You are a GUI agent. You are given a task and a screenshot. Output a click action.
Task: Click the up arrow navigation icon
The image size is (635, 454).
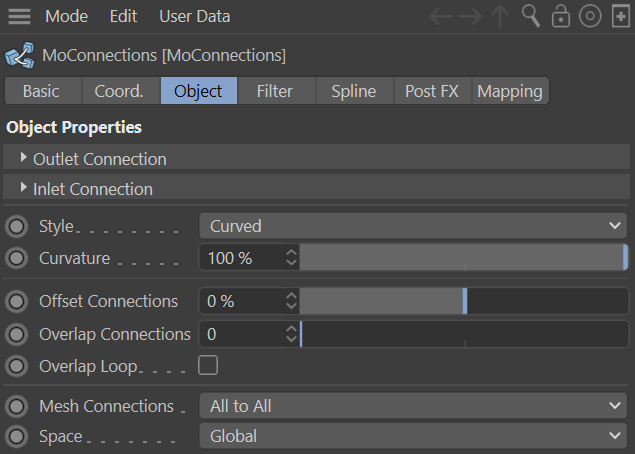point(501,17)
